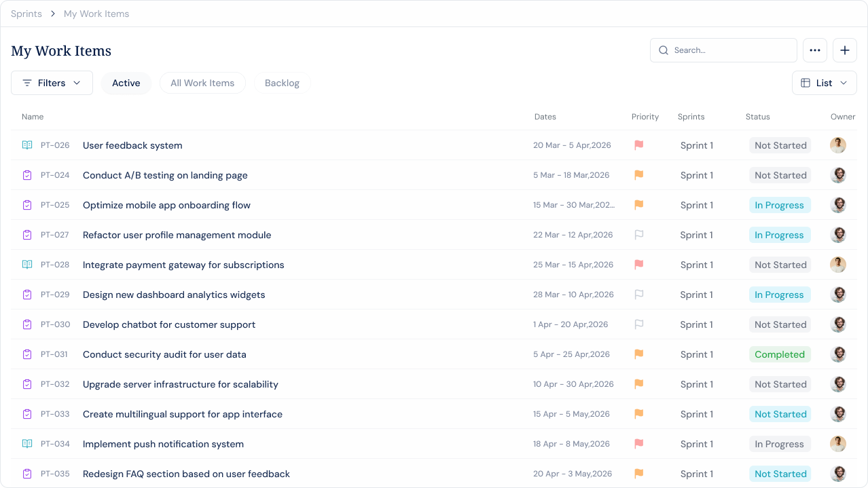
Task: Click the priority flag for PT-032
Action: (638, 384)
